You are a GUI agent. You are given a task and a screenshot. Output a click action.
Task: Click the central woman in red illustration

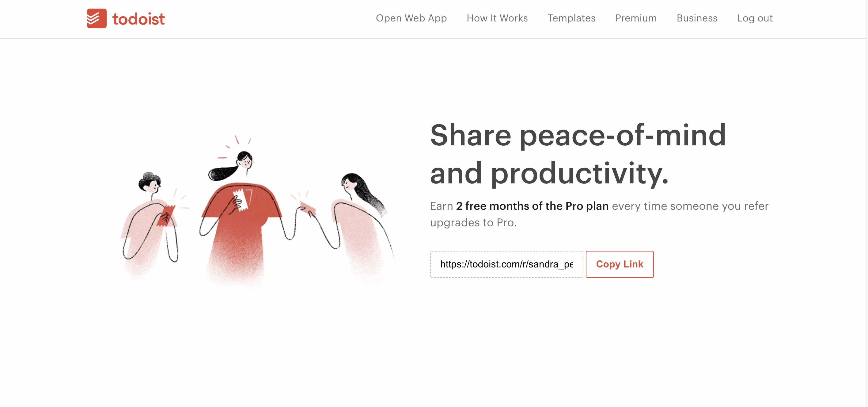point(241,216)
